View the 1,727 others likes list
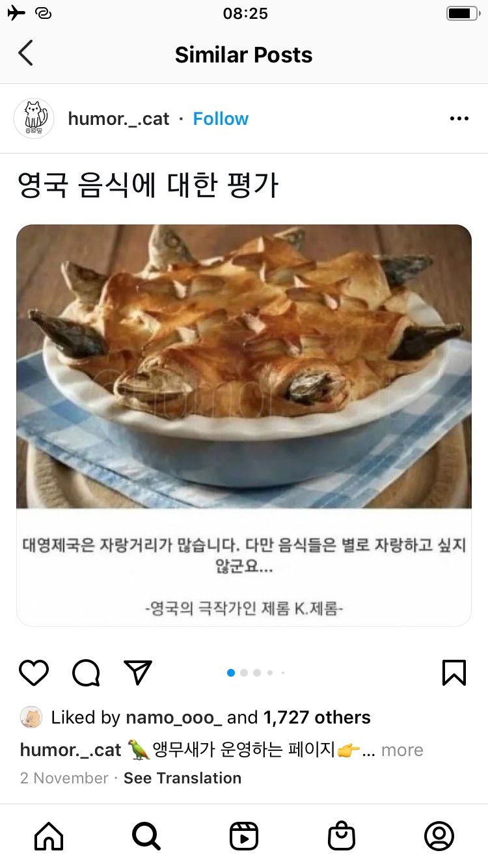Screen dimensions: 488x868 [317, 718]
